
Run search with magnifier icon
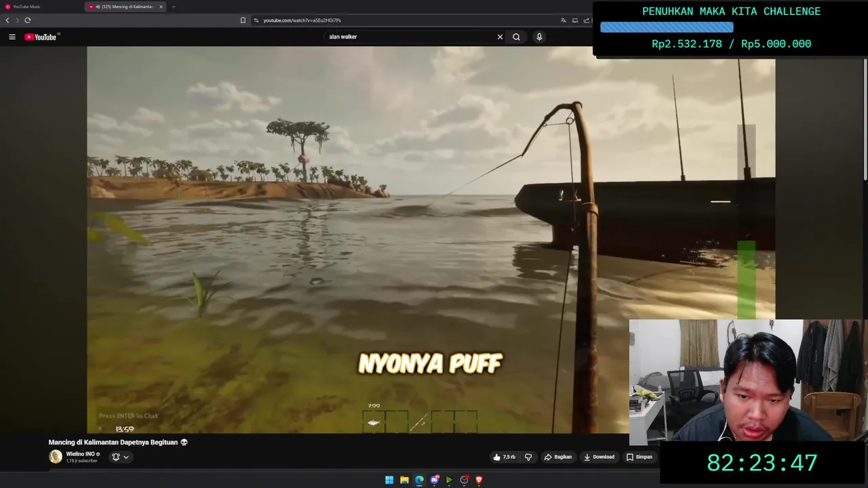pos(516,37)
